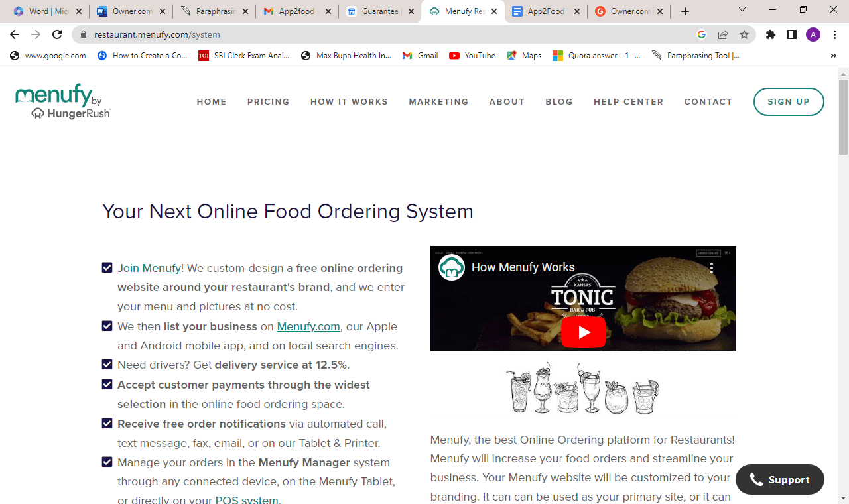
Task: Click the Sign Up button
Action: click(789, 101)
